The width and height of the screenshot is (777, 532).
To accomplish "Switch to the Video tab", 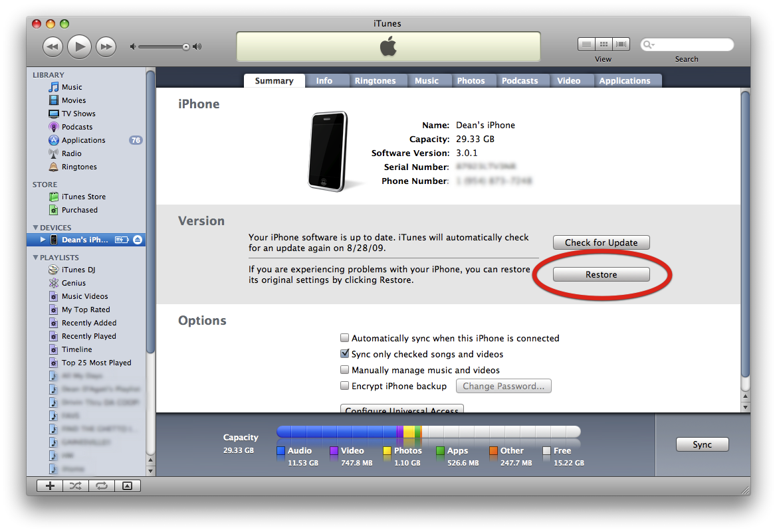I will 568,81.
